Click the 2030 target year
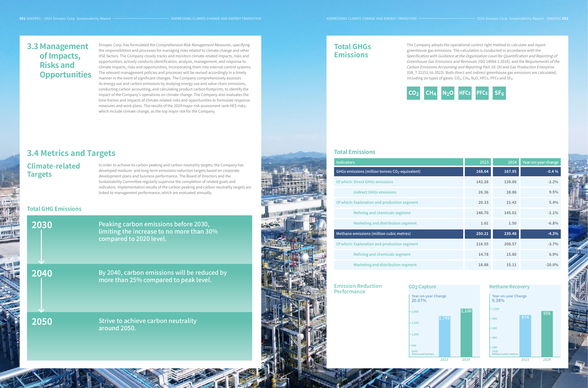The width and height of the screenshot is (588, 388). click(x=42, y=225)
